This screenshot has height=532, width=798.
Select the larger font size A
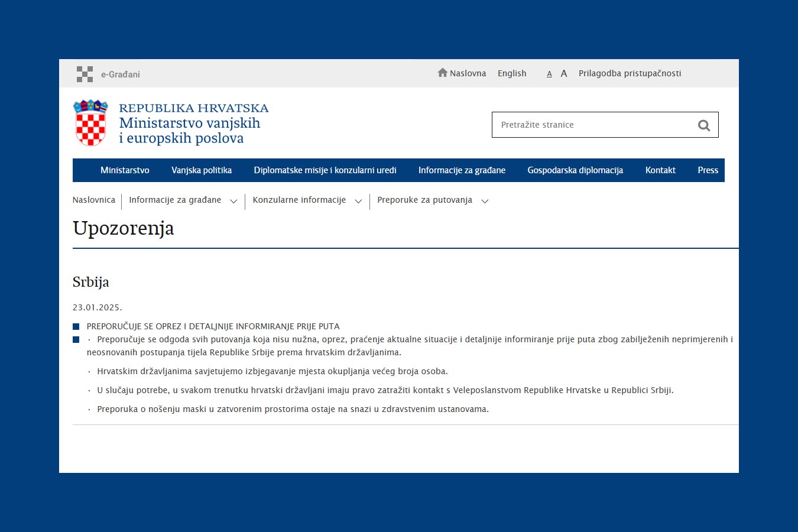point(564,73)
